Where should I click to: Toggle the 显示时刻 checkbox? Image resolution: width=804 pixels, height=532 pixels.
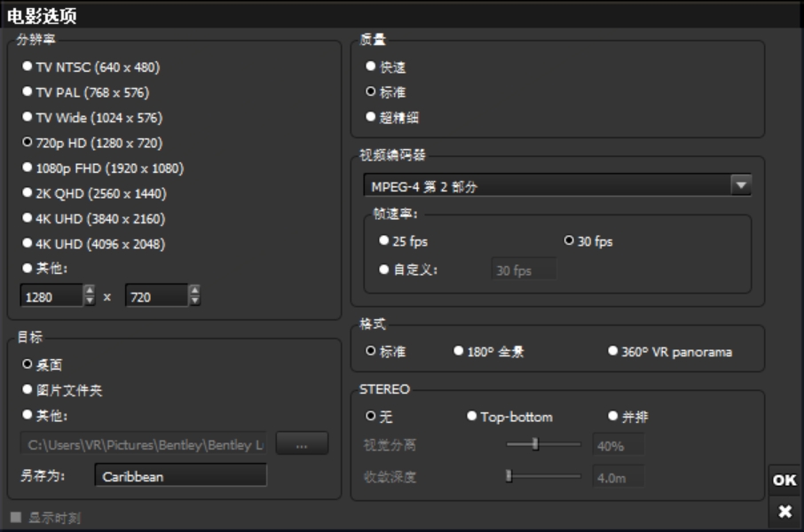point(16,517)
